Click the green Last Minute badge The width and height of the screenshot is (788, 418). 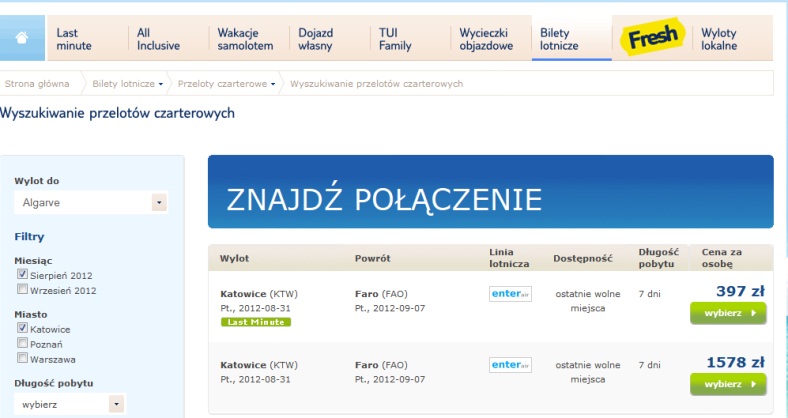(x=256, y=322)
